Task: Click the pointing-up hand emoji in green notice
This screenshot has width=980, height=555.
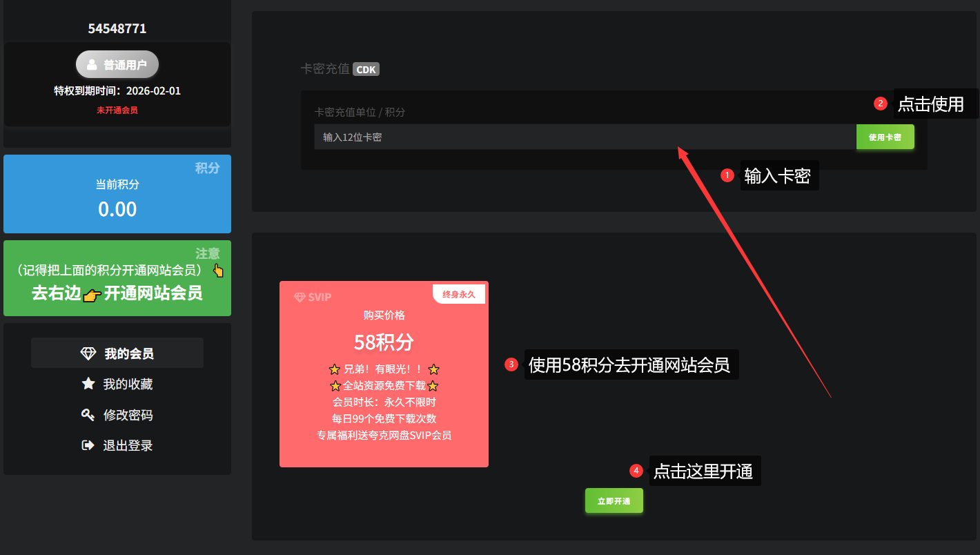Action: coord(218,271)
